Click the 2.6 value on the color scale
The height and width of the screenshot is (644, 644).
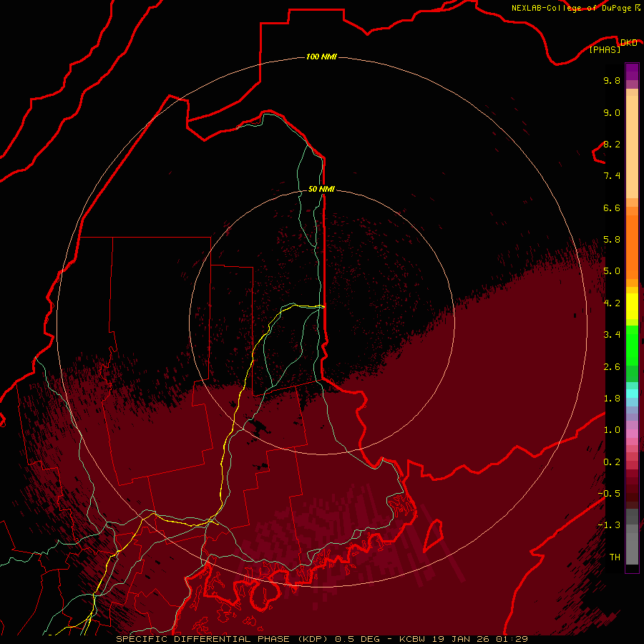(612, 367)
